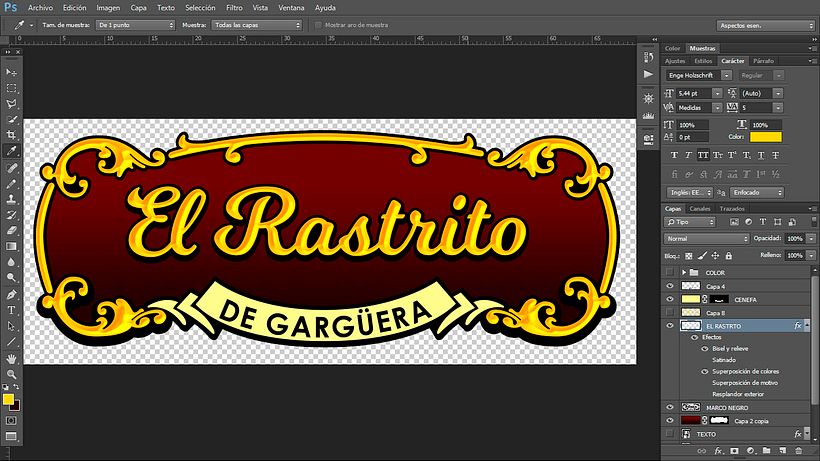
Task: Select the Hand tool
Action: coord(11,359)
